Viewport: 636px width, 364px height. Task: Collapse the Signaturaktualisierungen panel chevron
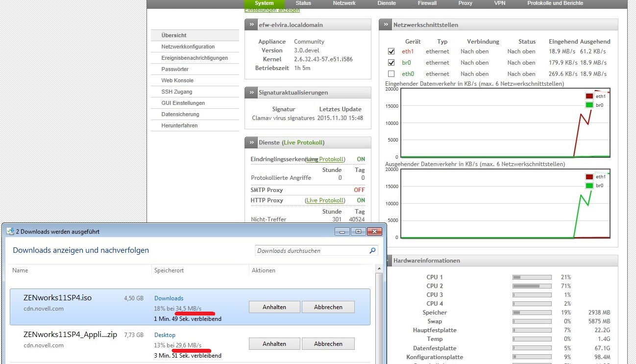tap(251, 93)
